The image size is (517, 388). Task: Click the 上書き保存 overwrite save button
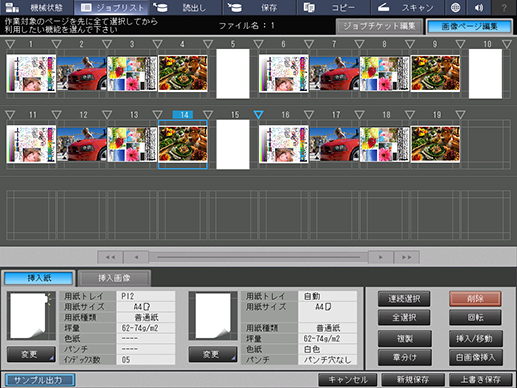[480, 379]
